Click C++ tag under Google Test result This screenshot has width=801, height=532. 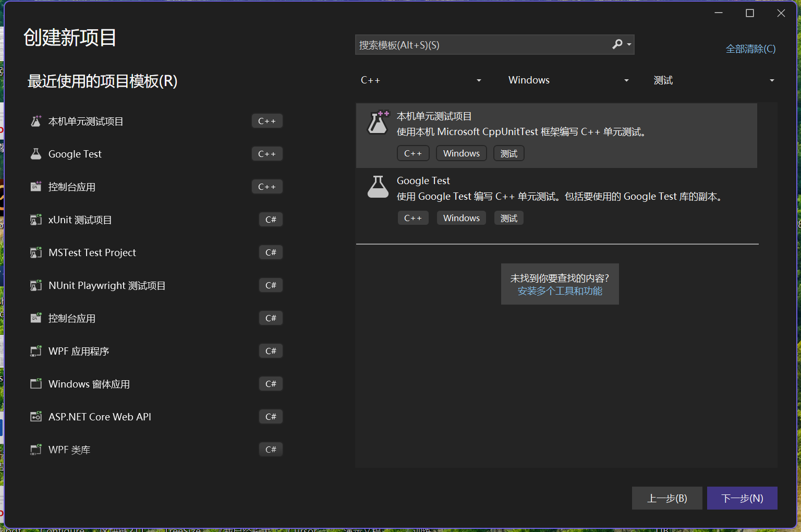point(413,218)
